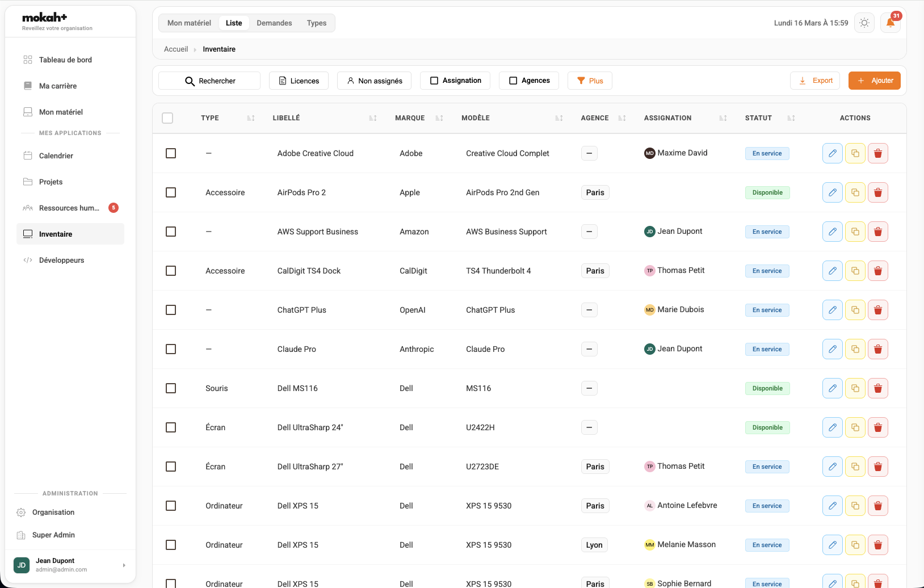
Task: Expand the Jean Dupont user menu
Action: coord(124,565)
